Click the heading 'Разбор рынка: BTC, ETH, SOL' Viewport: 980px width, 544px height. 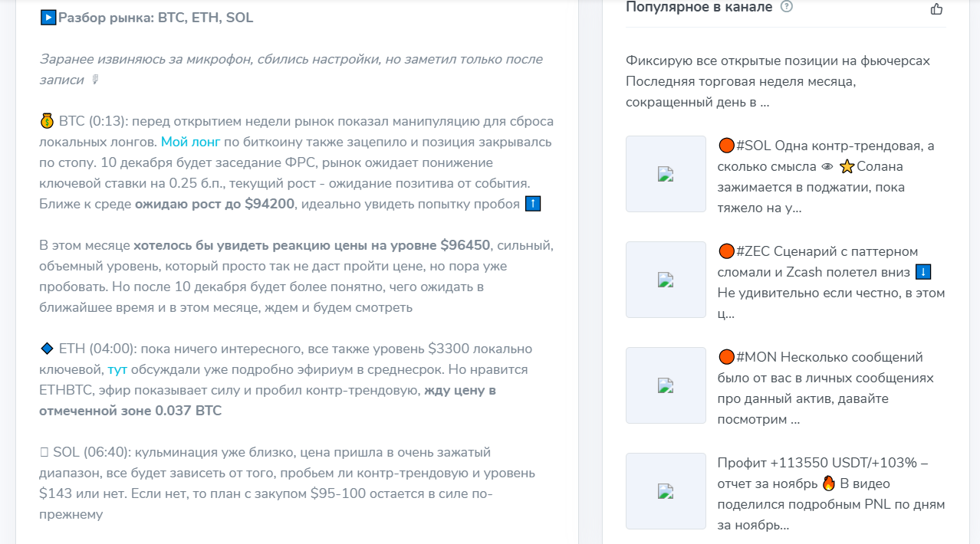(156, 18)
